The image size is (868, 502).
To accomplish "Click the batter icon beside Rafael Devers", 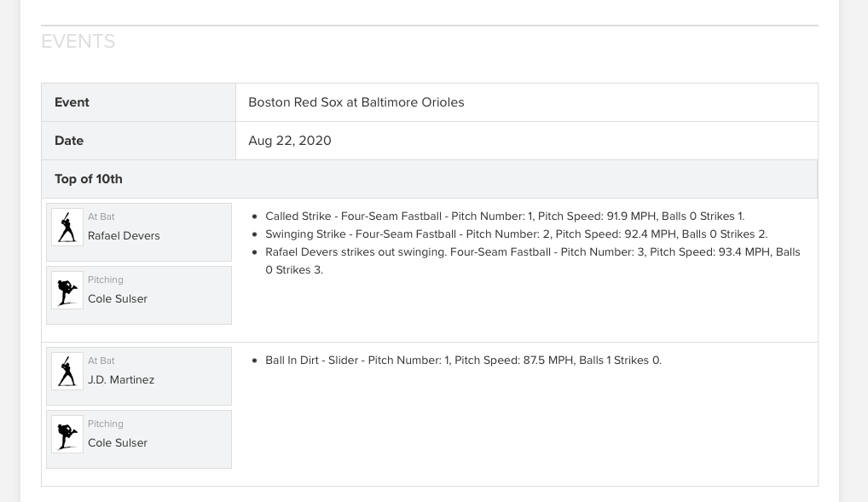I will (67, 227).
